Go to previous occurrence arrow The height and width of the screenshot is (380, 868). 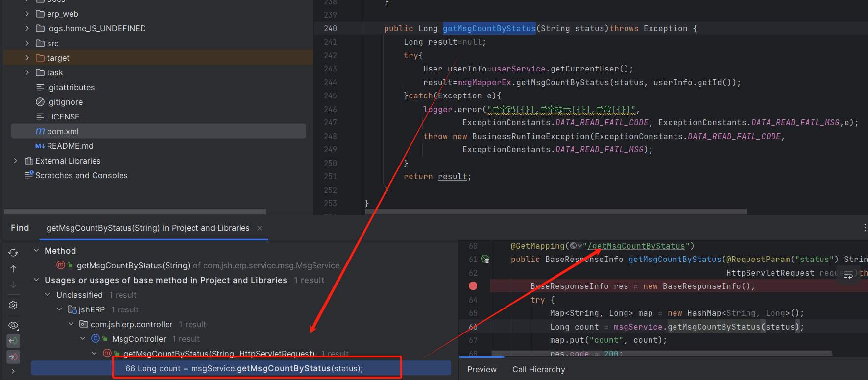click(x=13, y=269)
